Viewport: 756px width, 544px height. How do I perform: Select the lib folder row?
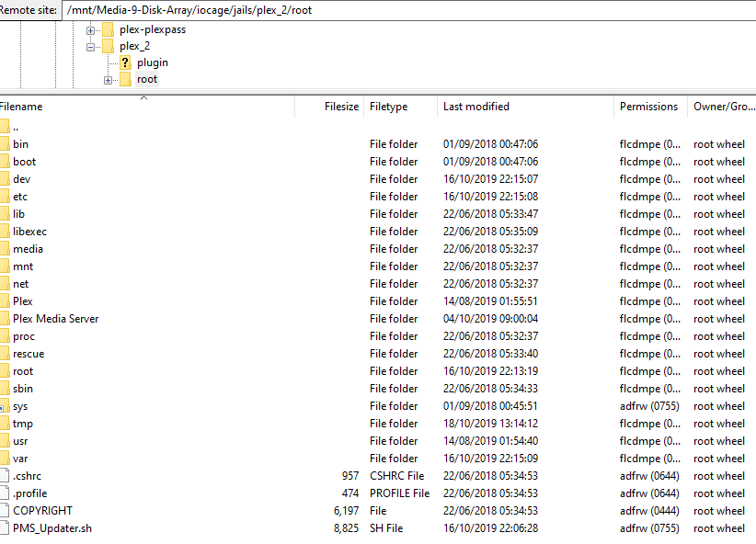pyautogui.click(x=378, y=214)
